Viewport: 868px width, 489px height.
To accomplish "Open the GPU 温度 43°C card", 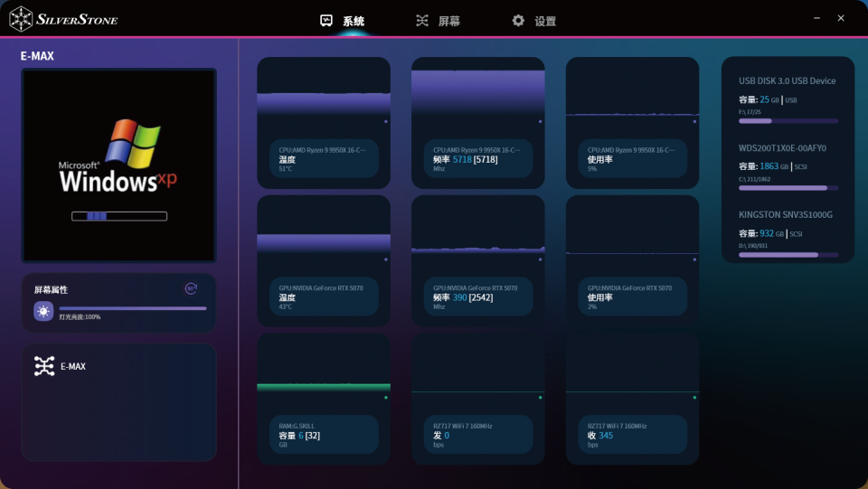I will (x=324, y=260).
